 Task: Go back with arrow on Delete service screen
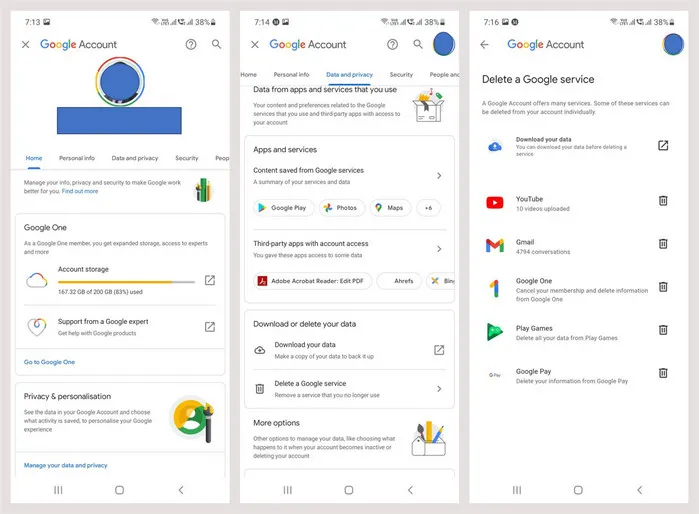click(x=485, y=44)
